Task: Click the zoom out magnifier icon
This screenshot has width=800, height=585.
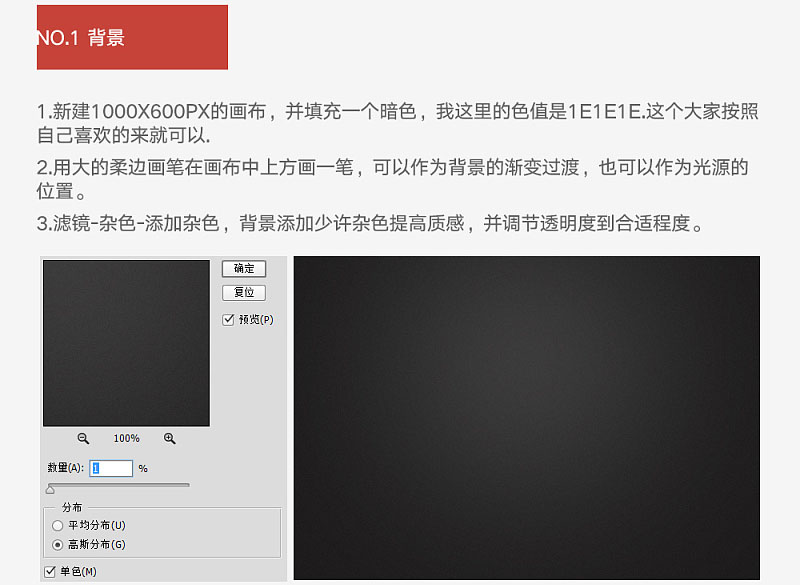Action: point(83,439)
